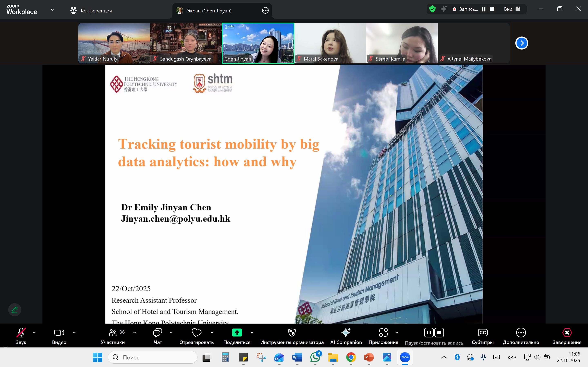Viewport: 588px width, 367px height.
Task: Open the Чат panel
Action: (157, 333)
